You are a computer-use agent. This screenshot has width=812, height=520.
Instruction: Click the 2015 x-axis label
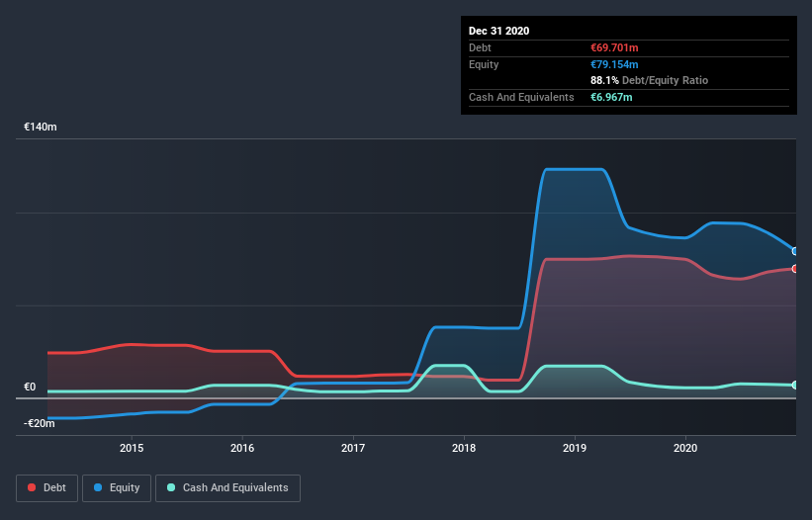pos(132,448)
